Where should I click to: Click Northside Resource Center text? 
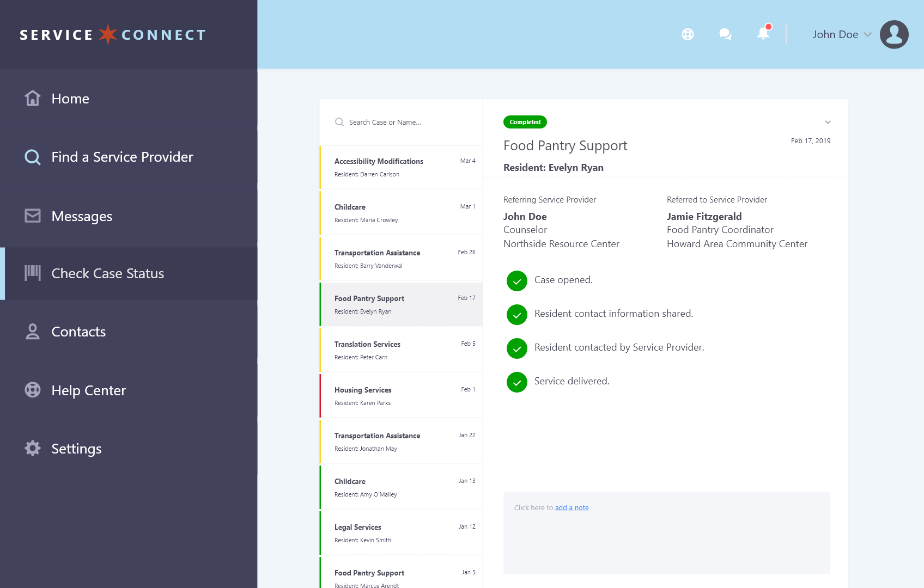[561, 244]
